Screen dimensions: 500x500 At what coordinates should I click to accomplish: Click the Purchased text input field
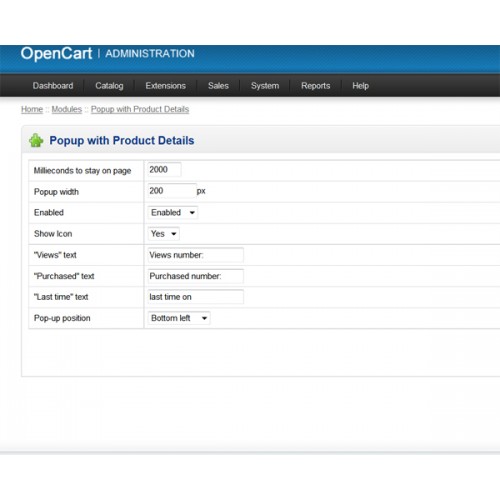(x=196, y=276)
